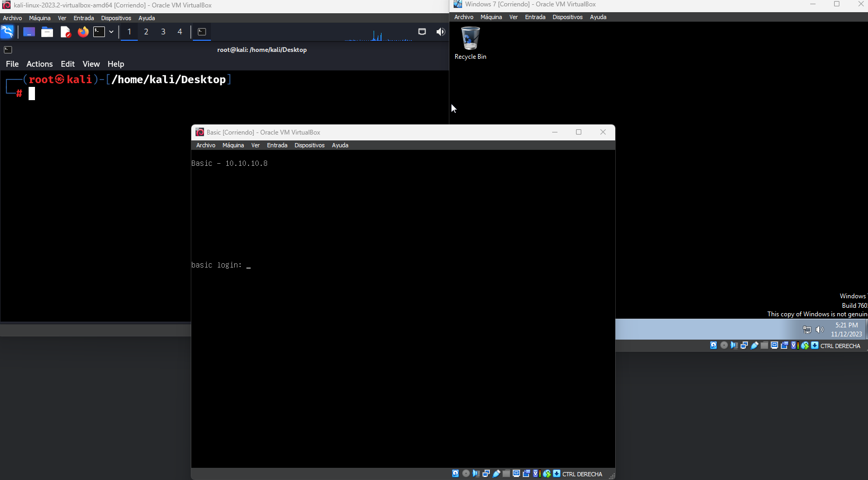This screenshot has height=480, width=868.
Task: Click the Kali network connection tray icon
Action: 422,32
